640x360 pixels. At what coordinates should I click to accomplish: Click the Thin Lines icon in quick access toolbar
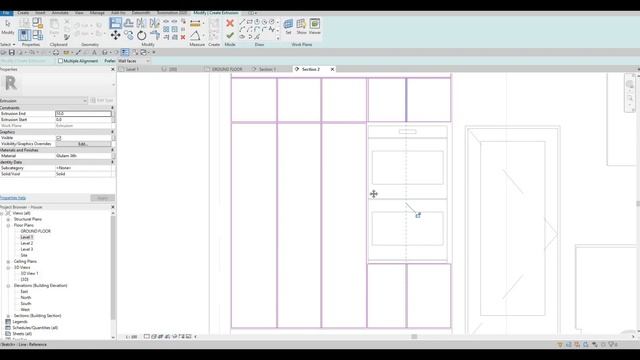tap(125, 52)
